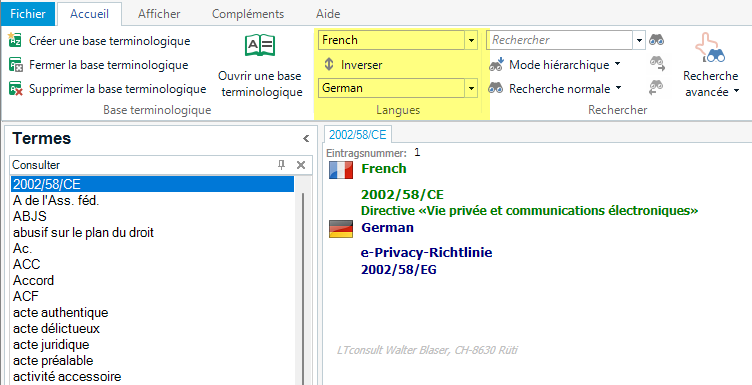Open the Recherche avancée menu
The height and width of the screenshot is (385, 752).
click(711, 84)
